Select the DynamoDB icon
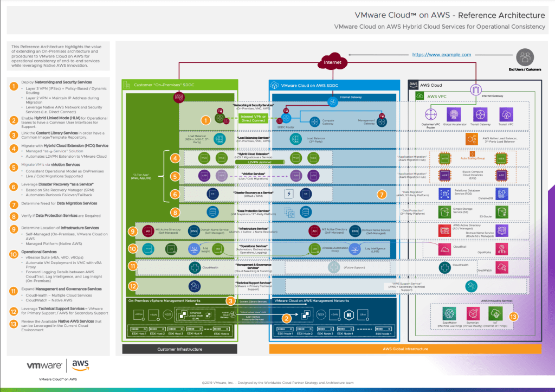555x392 pixels. click(x=501, y=194)
